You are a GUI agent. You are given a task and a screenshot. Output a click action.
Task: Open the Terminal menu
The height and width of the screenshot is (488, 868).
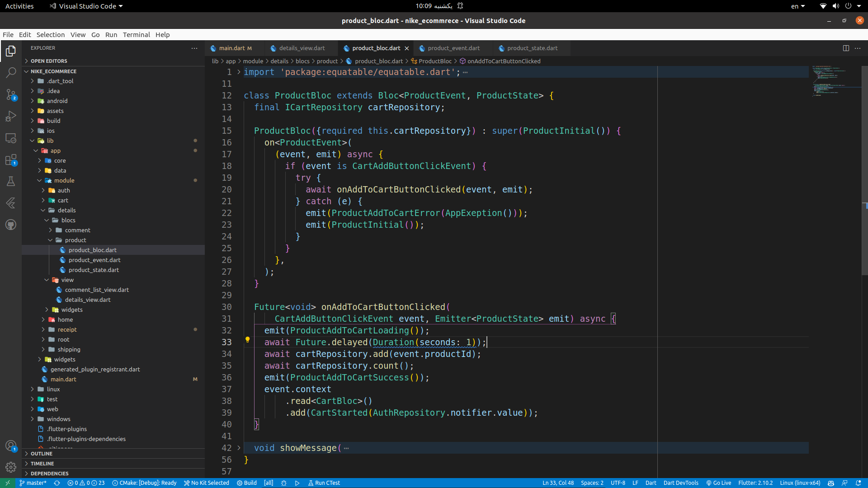136,35
